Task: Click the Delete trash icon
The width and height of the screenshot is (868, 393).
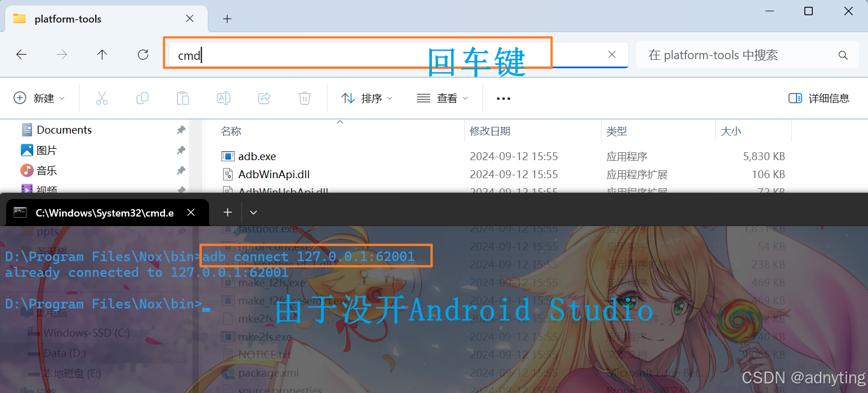Action: [305, 98]
